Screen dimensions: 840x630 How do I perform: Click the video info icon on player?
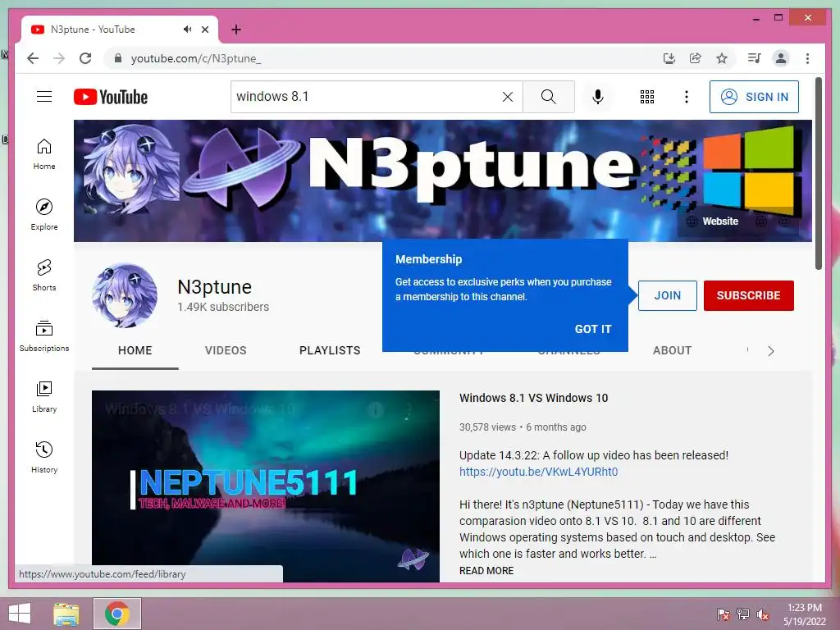pyautogui.click(x=376, y=410)
